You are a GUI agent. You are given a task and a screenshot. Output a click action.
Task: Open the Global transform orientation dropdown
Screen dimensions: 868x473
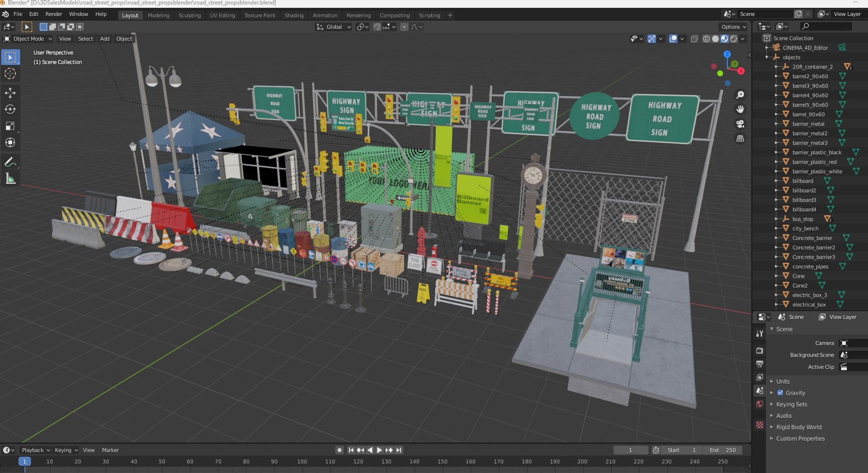click(334, 27)
